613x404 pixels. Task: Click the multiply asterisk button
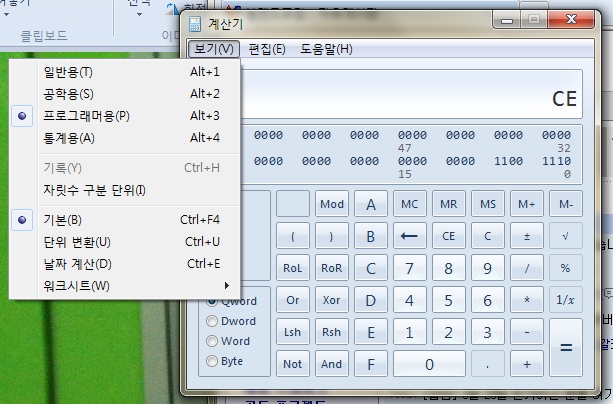coord(527,300)
